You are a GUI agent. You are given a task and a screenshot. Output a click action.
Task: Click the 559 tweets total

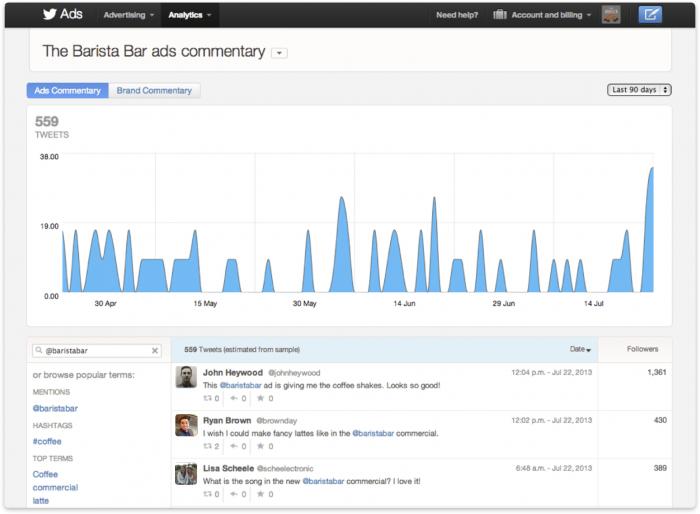(x=47, y=121)
